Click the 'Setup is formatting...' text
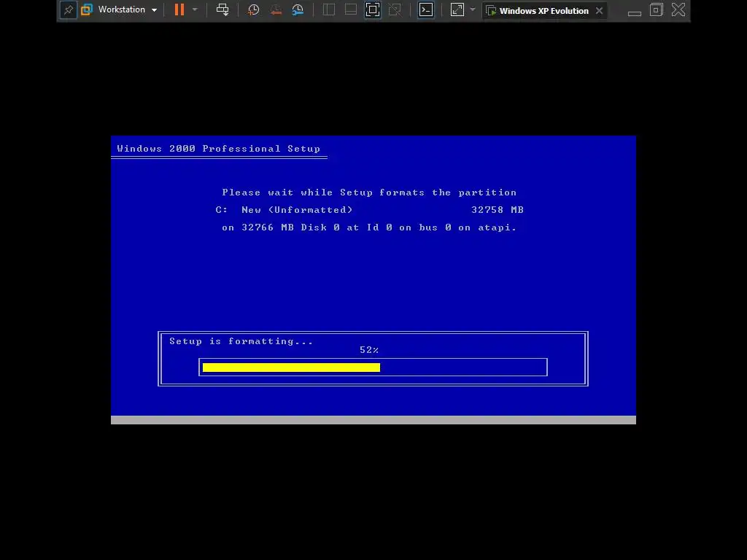Screen dimensions: 747x560 point(241,341)
